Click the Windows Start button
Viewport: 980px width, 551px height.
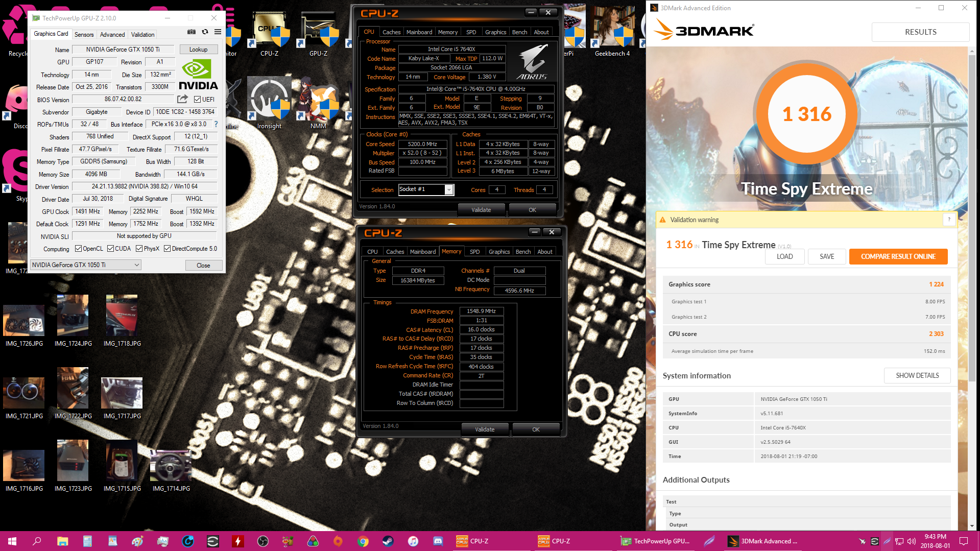12,541
